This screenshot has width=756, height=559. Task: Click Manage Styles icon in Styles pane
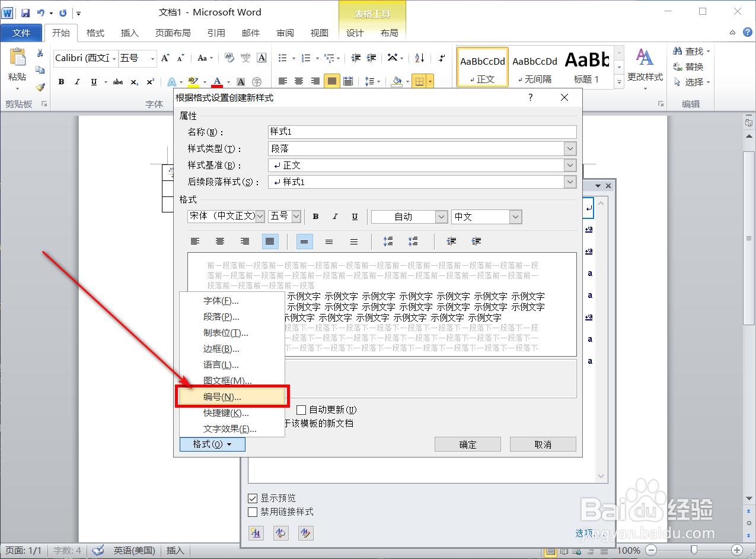click(x=305, y=533)
